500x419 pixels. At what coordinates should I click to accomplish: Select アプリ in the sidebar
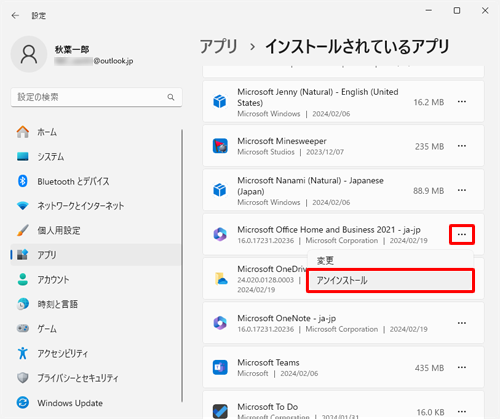96,255
